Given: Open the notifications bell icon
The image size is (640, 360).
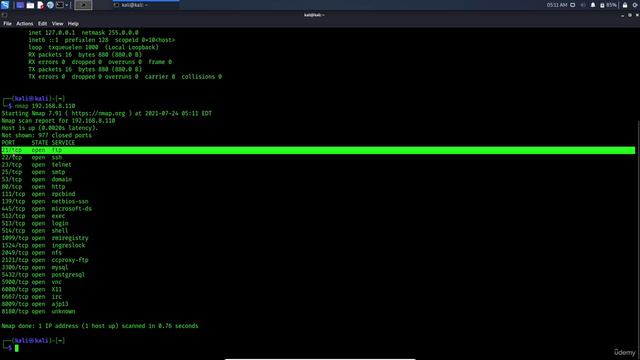Looking at the screenshot, I should point(593,5).
